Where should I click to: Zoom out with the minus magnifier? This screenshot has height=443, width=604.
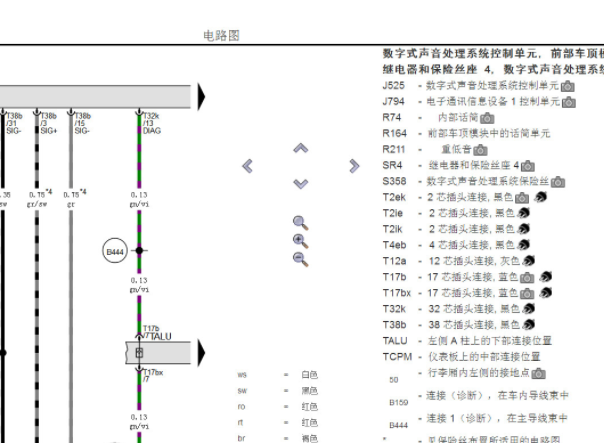pos(300,259)
